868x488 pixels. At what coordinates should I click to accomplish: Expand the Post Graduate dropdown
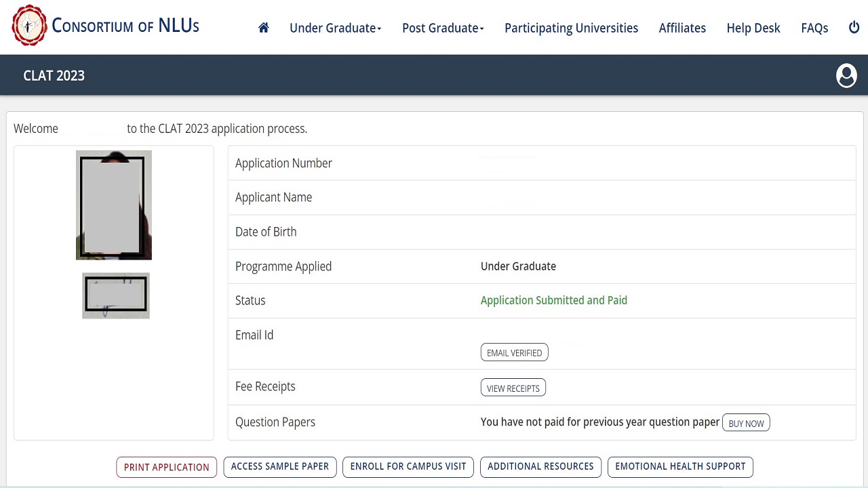[x=443, y=28]
